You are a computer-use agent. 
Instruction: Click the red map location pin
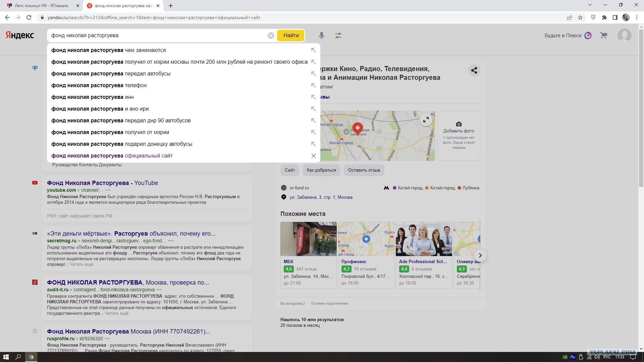[358, 128]
